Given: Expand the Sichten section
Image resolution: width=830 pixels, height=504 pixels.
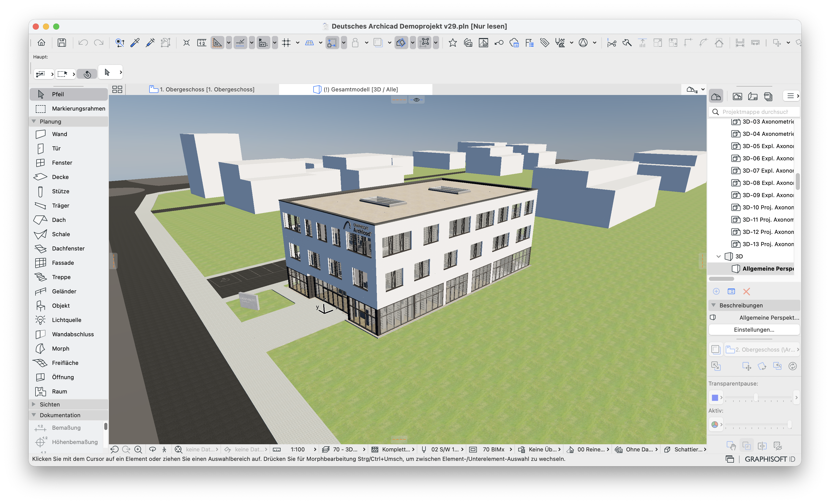Looking at the screenshot, I should 34,404.
